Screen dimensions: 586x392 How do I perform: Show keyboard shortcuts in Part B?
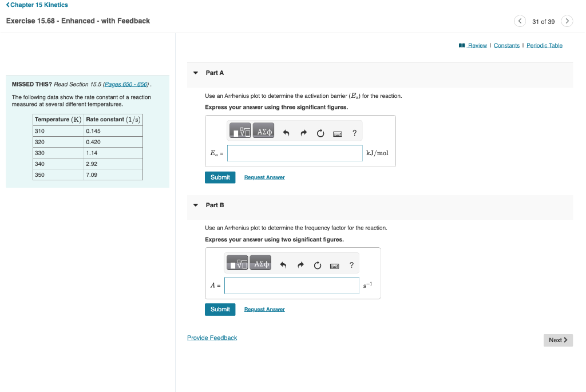coord(334,266)
